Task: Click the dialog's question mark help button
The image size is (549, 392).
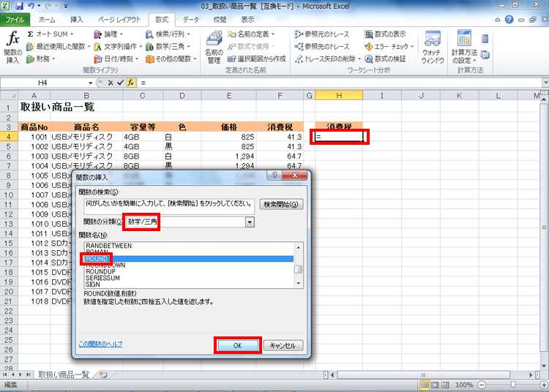Action: tap(274, 176)
